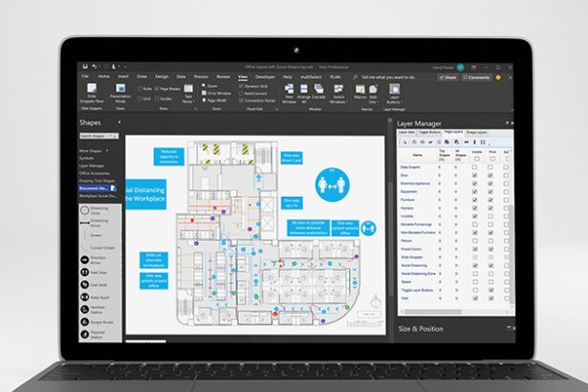Select the Sanitiser Station shape
Screen dimensions: 588x392
[93, 310]
